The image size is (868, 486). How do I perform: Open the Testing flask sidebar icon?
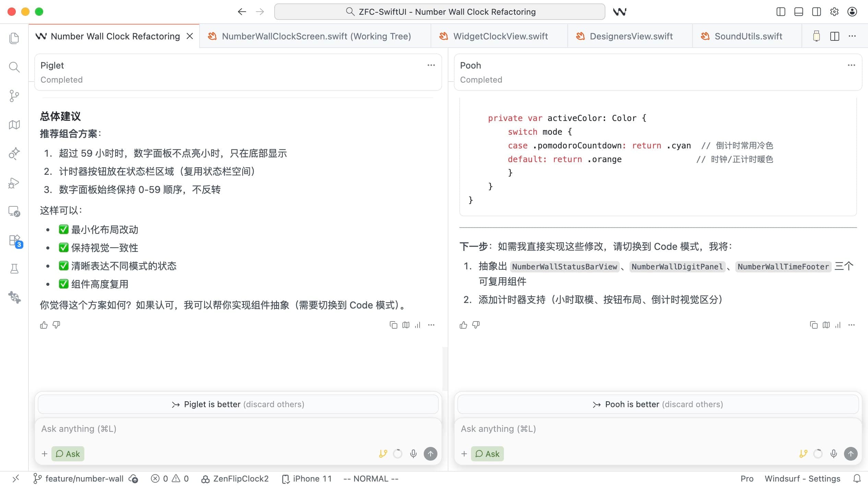14,269
